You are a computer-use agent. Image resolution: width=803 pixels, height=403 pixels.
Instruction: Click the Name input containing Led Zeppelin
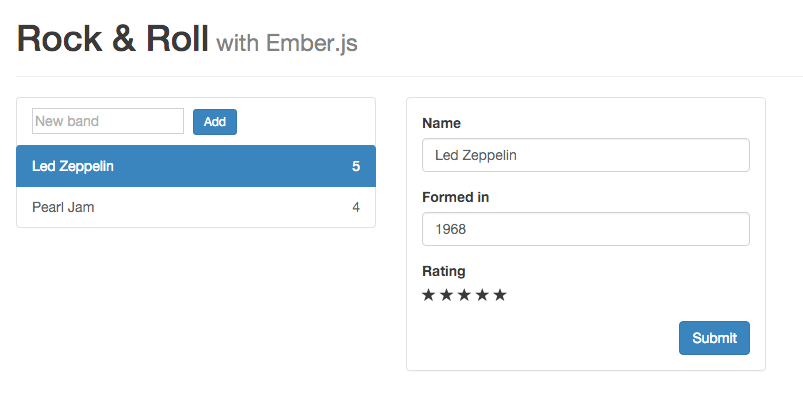[x=585, y=155]
